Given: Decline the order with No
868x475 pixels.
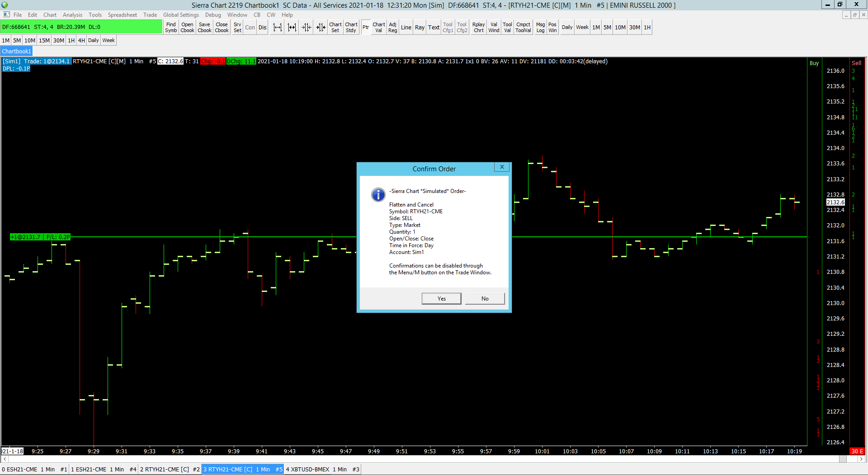Looking at the screenshot, I should point(485,299).
